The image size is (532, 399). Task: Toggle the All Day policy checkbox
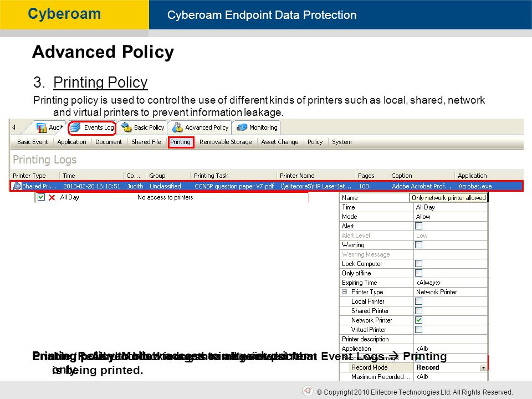41,197
